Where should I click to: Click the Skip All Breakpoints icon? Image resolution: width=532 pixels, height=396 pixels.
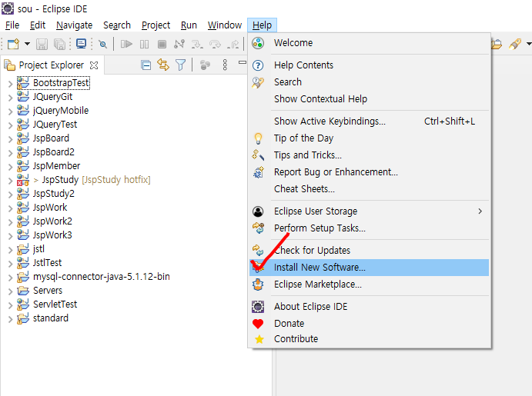(102, 44)
